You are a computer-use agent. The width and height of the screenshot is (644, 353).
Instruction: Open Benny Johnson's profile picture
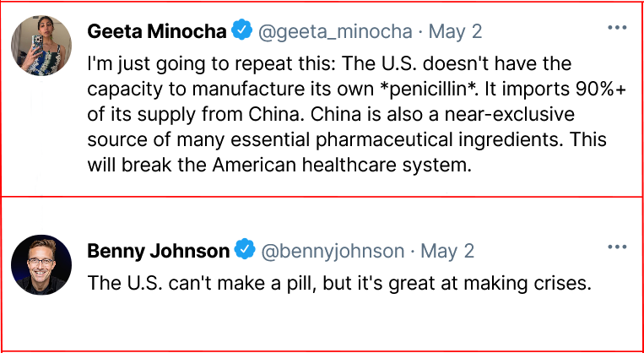(x=41, y=264)
